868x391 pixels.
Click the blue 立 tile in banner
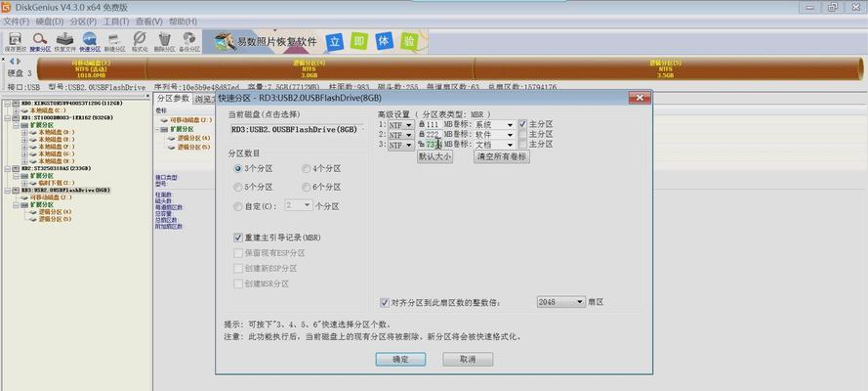[334, 42]
